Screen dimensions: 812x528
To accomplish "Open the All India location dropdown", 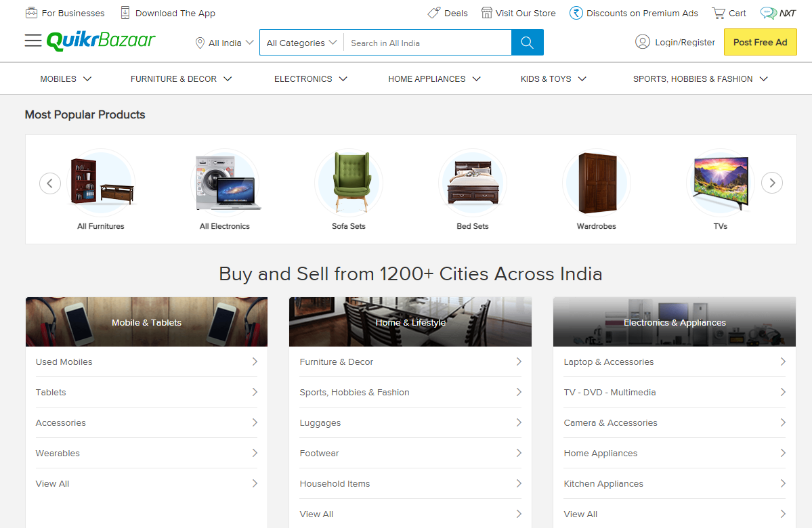I will pos(224,43).
